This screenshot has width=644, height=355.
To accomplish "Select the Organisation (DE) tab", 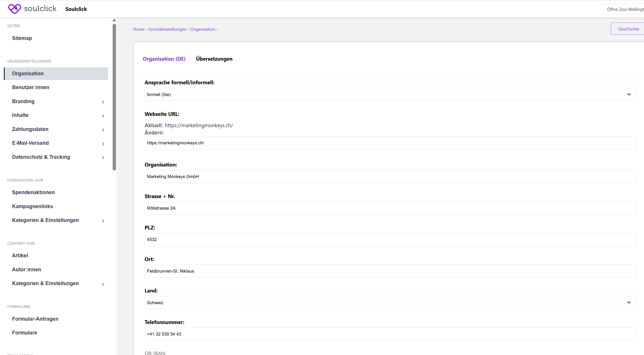I will pyautogui.click(x=164, y=59).
